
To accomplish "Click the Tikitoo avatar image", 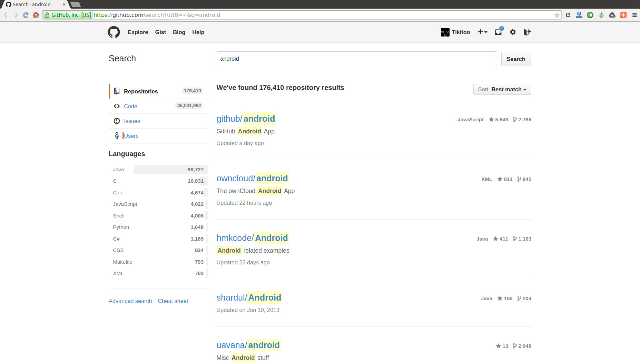I will (445, 32).
